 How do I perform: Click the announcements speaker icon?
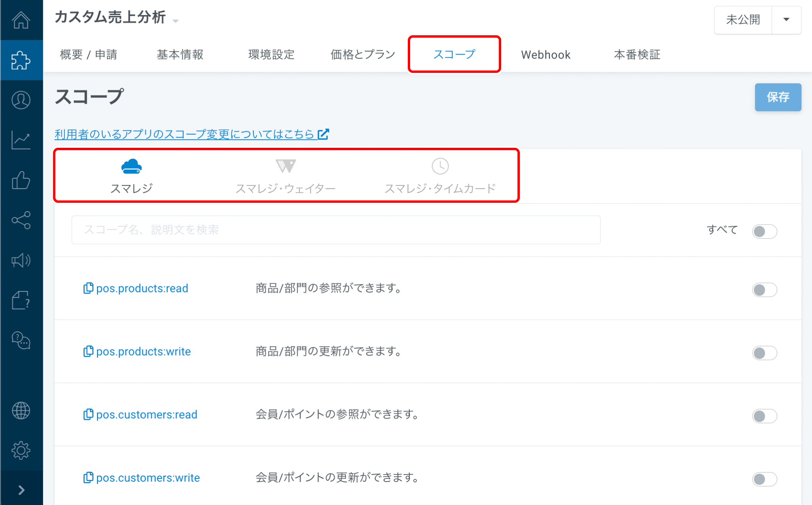pyautogui.click(x=21, y=261)
